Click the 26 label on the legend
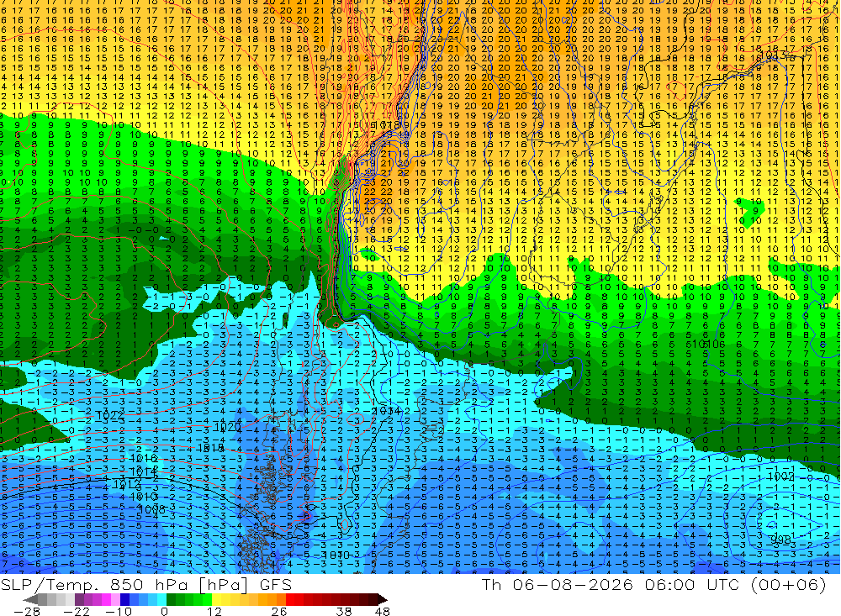Viewport: 841px width, 616px height. click(x=278, y=611)
